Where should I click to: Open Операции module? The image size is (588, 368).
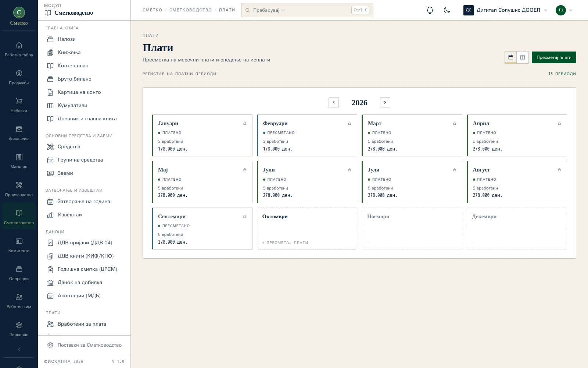point(19,273)
